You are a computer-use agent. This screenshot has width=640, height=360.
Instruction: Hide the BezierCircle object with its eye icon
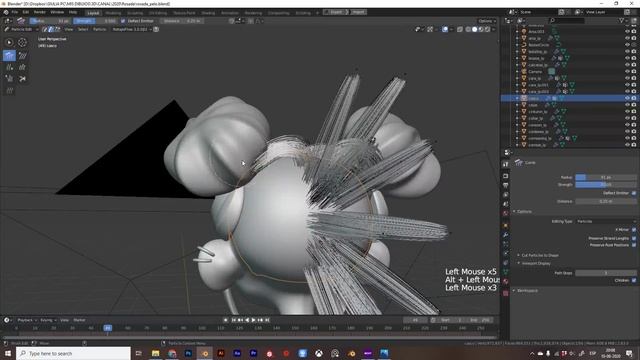[x=627, y=45]
